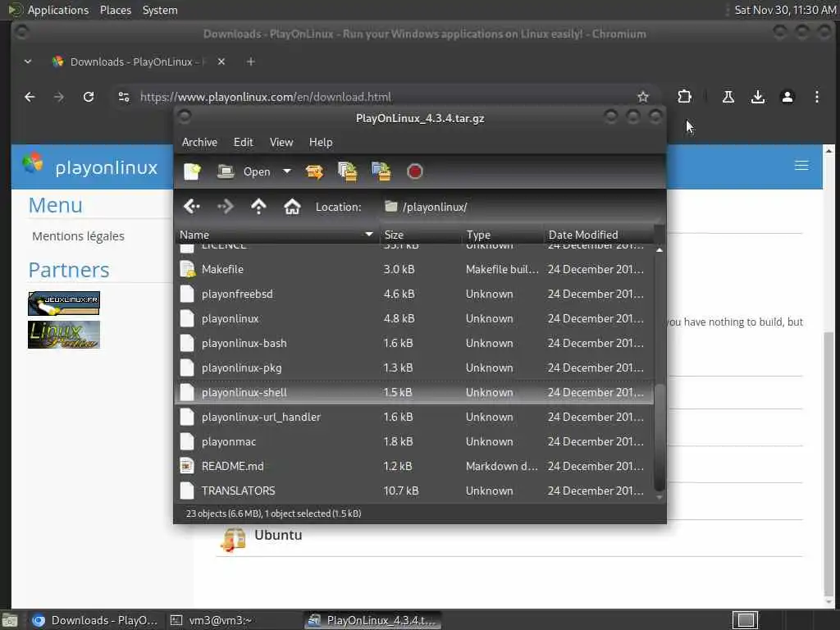The height and width of the screenshot is (630, 840).
Task: Click the Location path field
Action: (x=521, y=207)
